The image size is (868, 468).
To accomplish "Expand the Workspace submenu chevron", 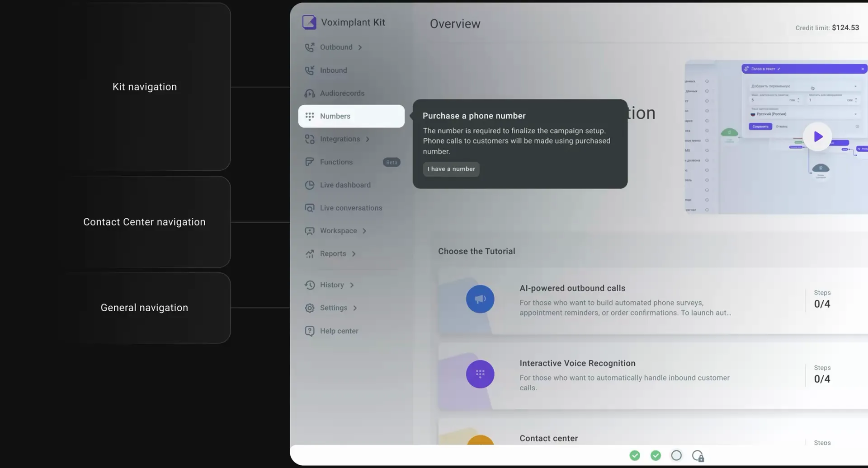I will click(364, 231).
